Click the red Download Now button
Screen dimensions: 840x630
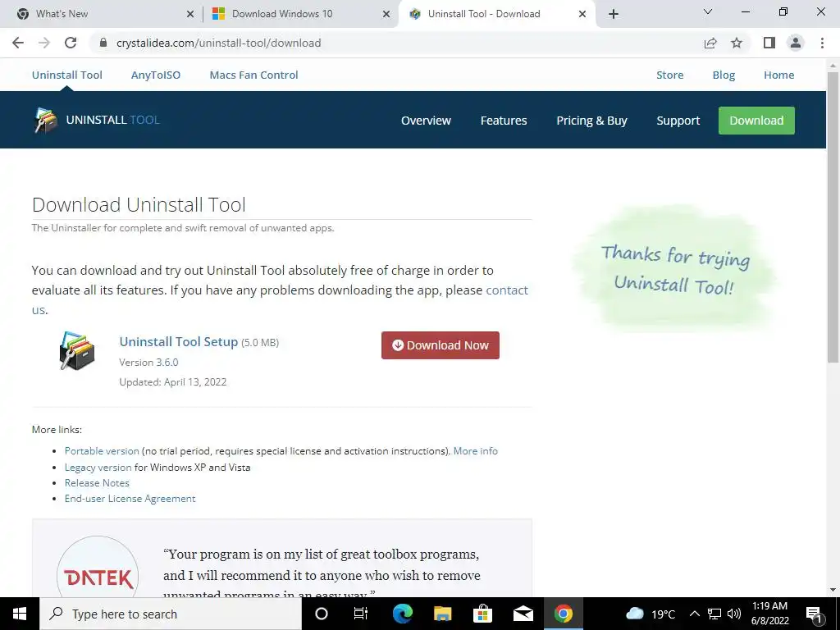441,345
